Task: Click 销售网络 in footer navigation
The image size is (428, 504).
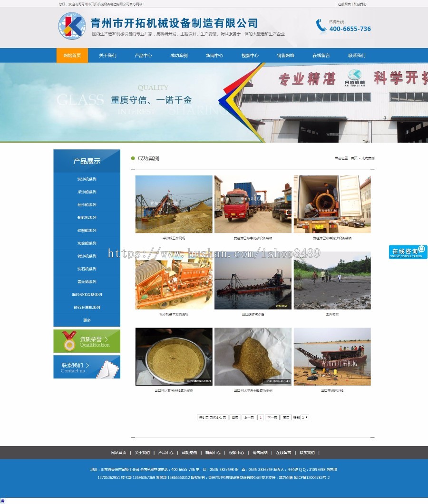Action: [260, 453]
